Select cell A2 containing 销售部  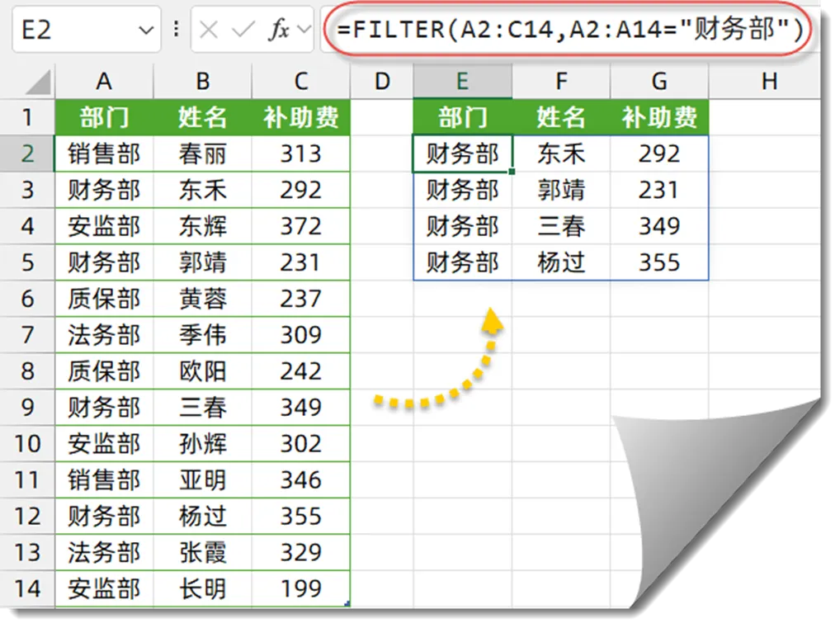(x=104, y=153)
